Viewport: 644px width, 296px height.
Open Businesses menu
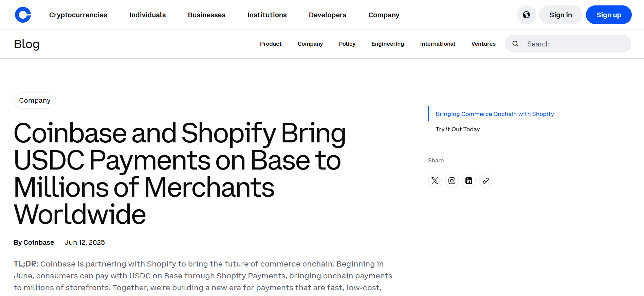point(207,15)
